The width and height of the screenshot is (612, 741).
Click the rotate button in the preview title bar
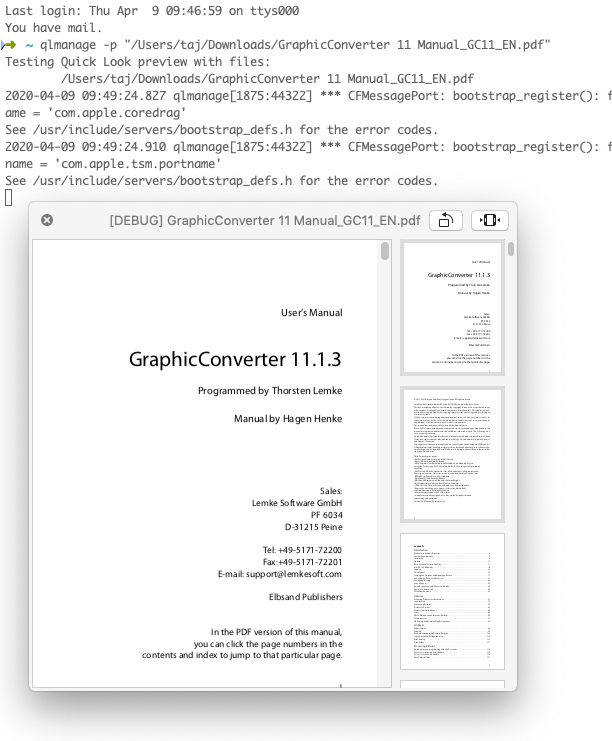[x=446, y=221]
